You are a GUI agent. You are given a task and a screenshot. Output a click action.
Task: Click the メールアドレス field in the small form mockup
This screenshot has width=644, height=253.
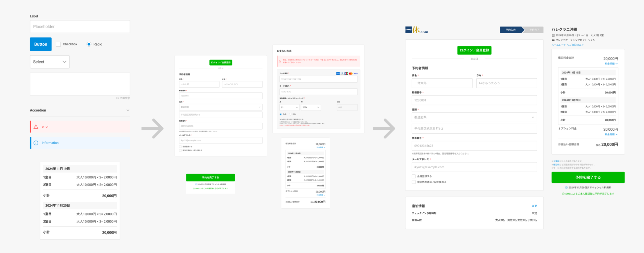tap(221, 140)
